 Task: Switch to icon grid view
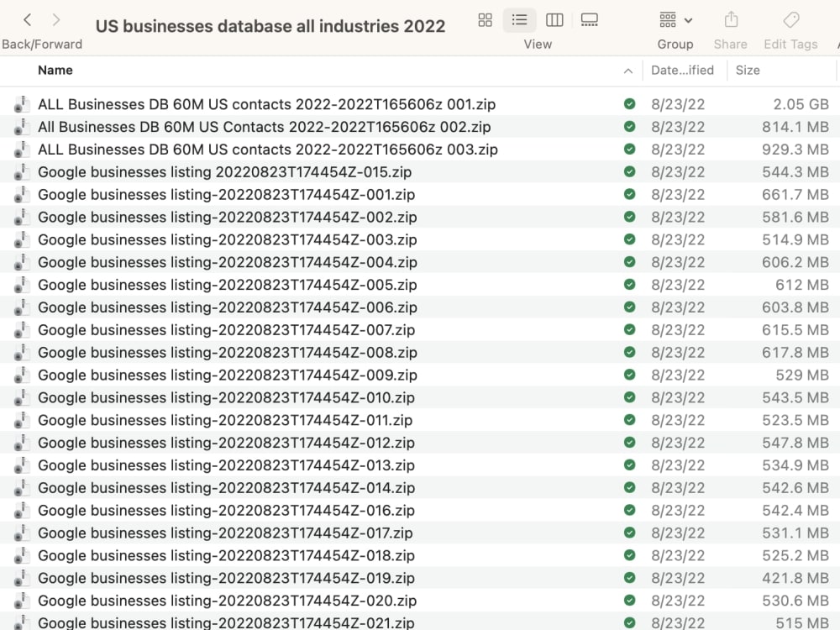(486, 20)
